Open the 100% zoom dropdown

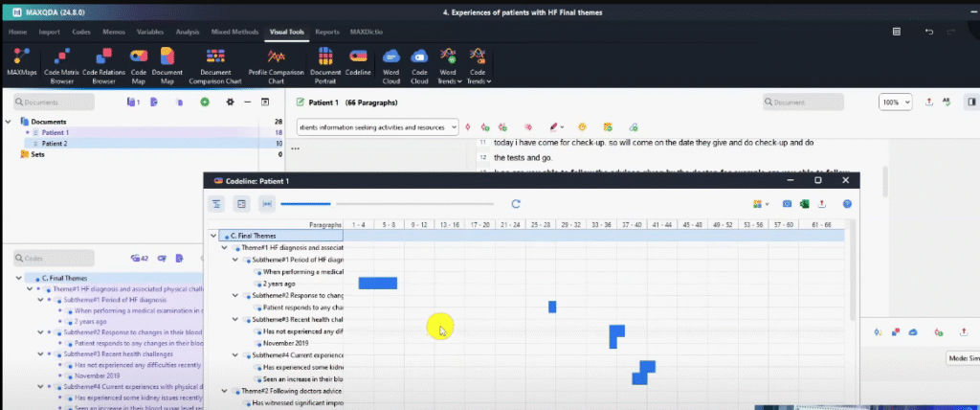pos(896,102)
